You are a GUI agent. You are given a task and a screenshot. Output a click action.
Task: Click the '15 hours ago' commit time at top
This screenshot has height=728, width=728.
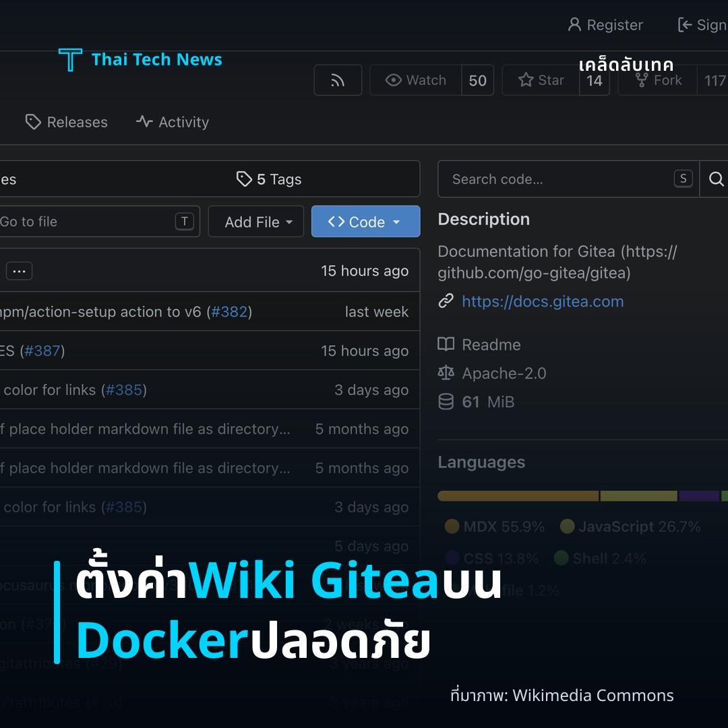pyautogui.click(x=365, y=271)
